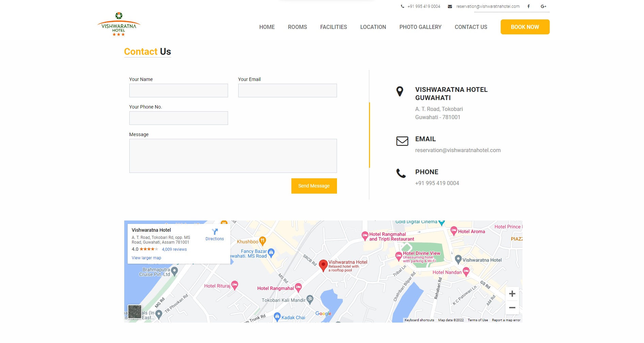Select the Brahmaputra Cruise Pvt. Ltd map pin
Viewport: 644px width, 343px height.
(175, 271)
